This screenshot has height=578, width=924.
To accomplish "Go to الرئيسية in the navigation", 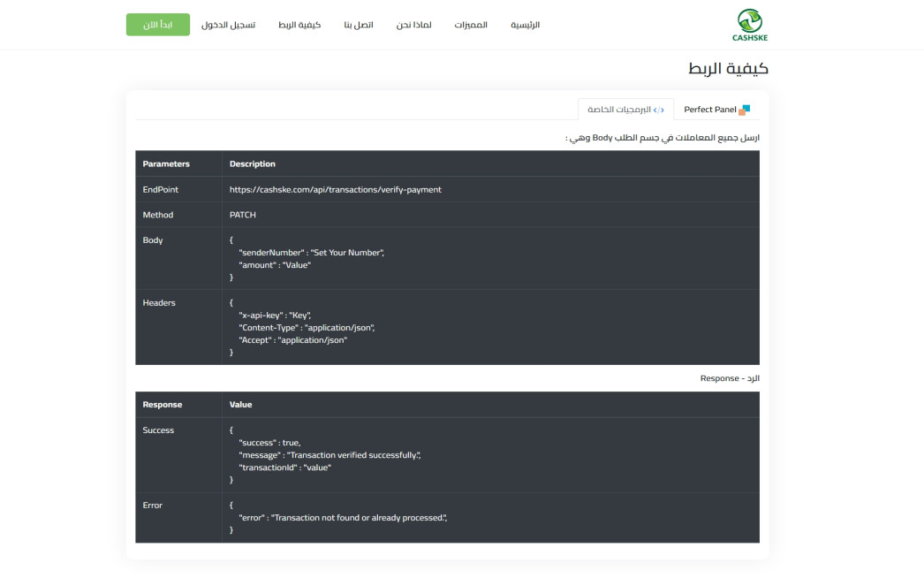I will click(525, 25).
